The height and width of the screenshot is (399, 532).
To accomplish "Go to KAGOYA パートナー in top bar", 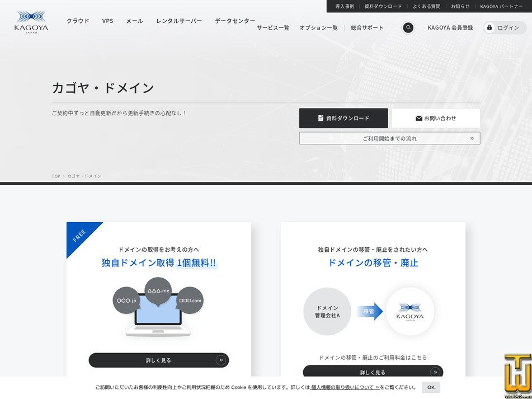I will (x=501, y=6).
